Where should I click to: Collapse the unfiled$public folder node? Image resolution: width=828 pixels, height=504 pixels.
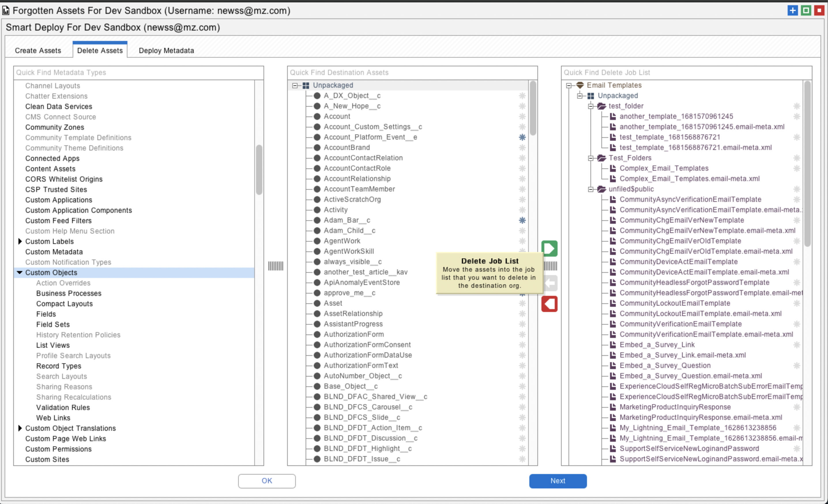click(x=590, y=189)
